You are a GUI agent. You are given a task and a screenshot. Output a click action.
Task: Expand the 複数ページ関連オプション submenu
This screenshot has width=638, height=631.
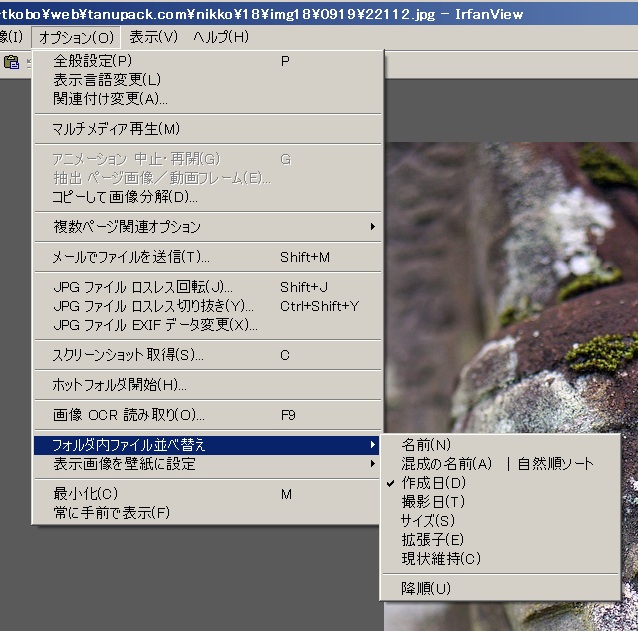(x=127, y=227)
